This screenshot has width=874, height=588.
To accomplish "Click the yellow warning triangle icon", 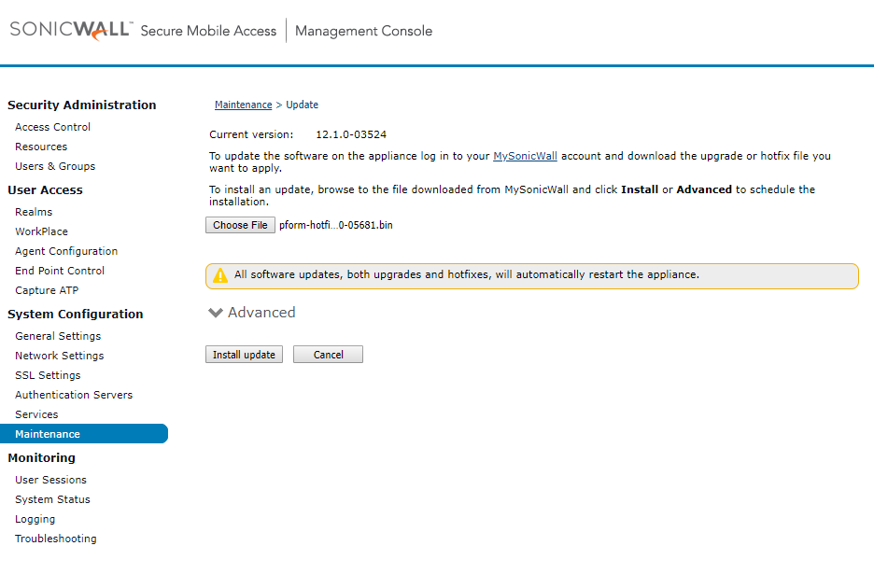I will point(220,275).
